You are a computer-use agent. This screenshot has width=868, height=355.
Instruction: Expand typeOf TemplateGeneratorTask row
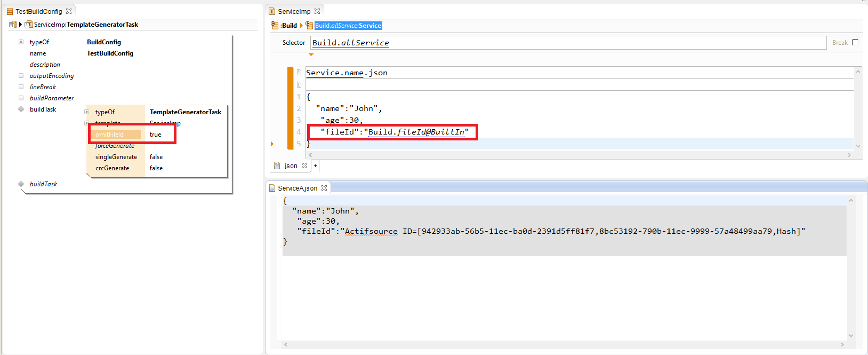[87, 112]
